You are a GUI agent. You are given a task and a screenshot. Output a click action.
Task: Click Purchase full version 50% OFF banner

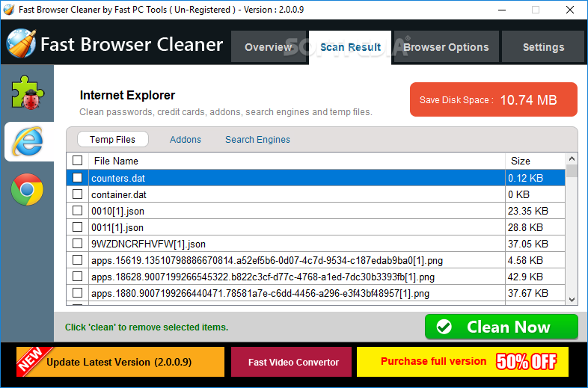(x=462, y=362)
